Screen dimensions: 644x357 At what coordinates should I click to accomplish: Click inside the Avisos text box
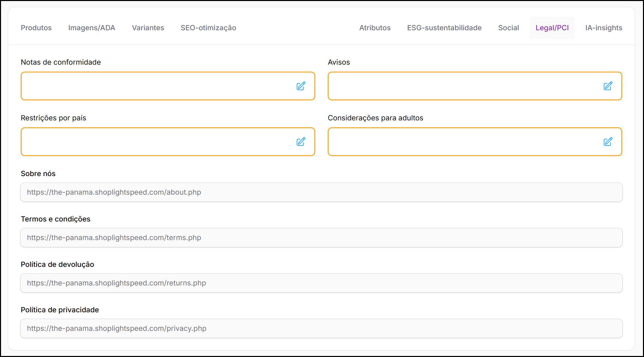(x=460, y=86)
